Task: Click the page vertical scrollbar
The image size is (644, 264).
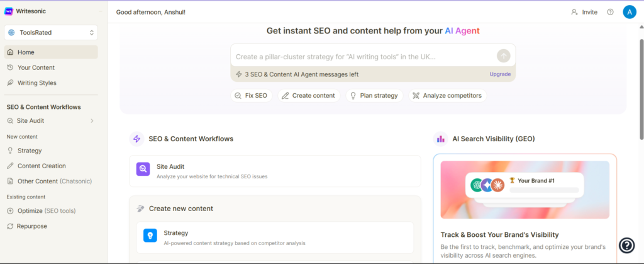Action: (x=641, y=89)
